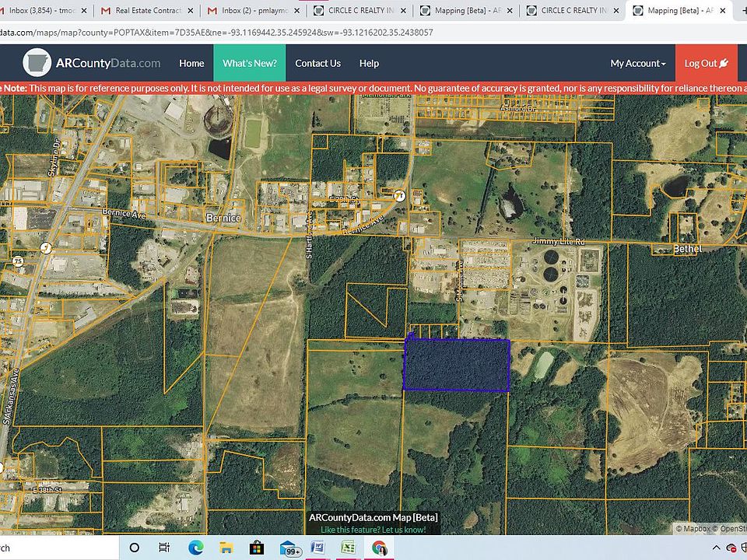The width and height of the screenshot is (747, 560).
Task: Click the Log Out button
Action: tap(707, 63)
